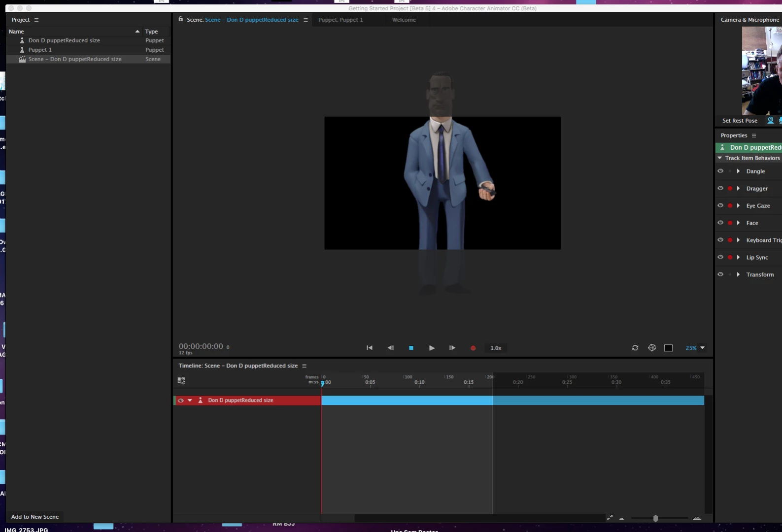
Task: Open the Welcome tab
Action: [x=404, y=20]
